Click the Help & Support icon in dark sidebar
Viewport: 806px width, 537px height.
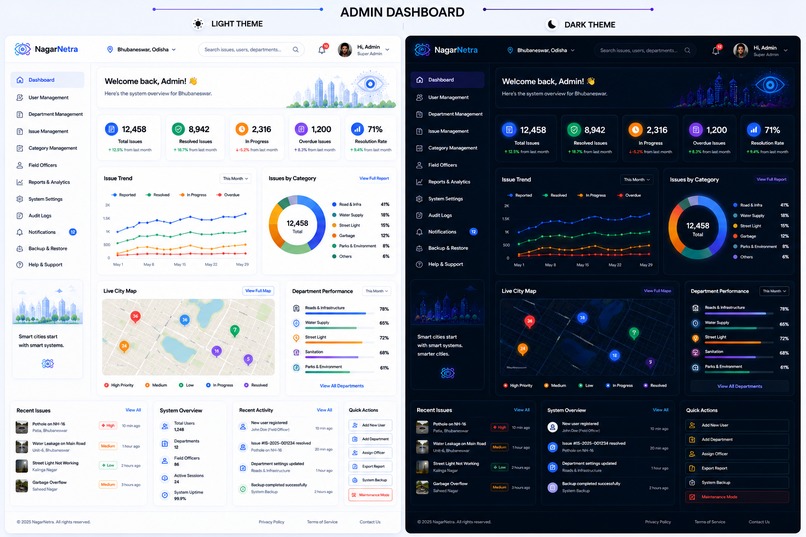tap(419, 264)
